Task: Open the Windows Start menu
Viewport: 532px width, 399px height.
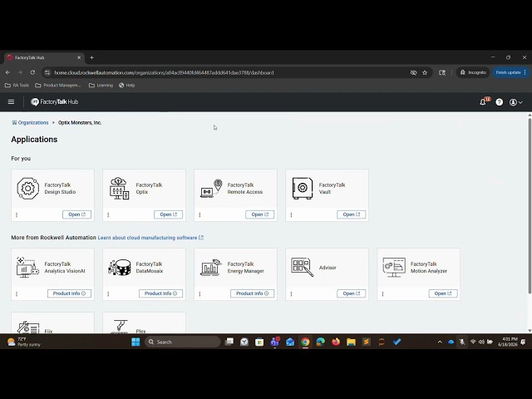Action: (135, 342)
